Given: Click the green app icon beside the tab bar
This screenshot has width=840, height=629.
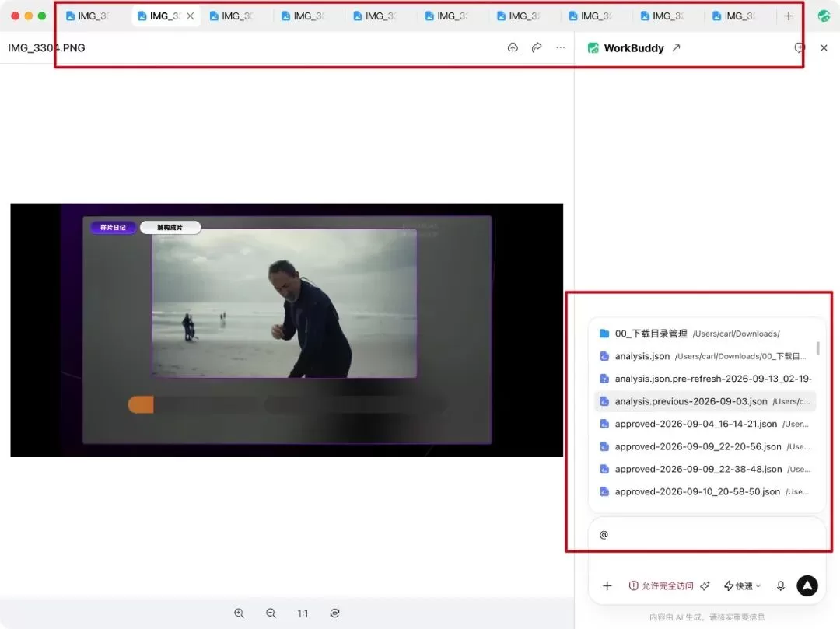Looking at the screenshot, I should coord(824,16).
